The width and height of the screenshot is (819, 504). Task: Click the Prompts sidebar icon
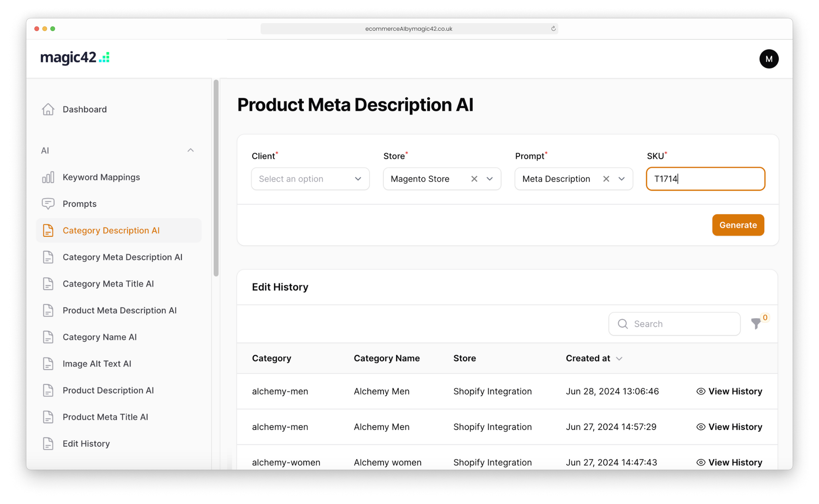pos(48,203)
